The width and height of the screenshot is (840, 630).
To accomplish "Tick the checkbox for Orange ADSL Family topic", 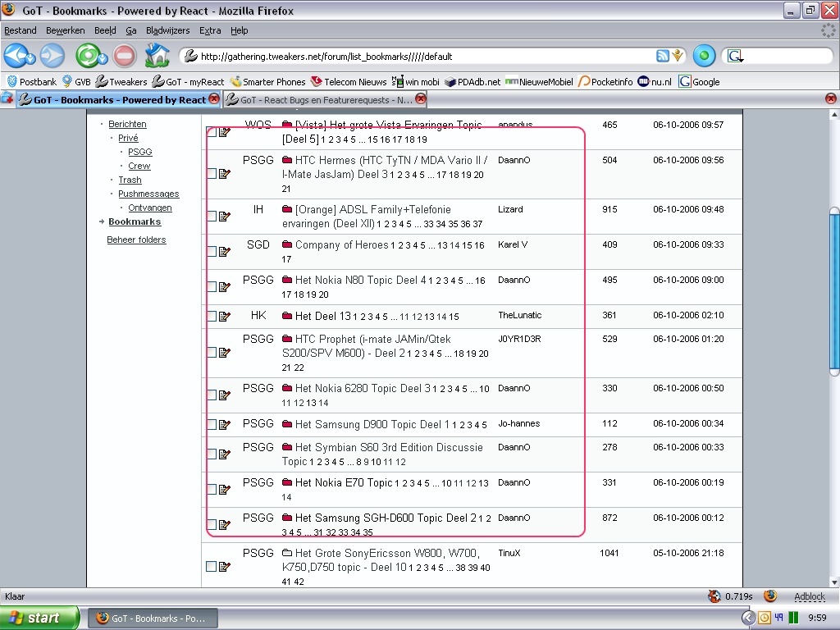I will tap(212, 217).
